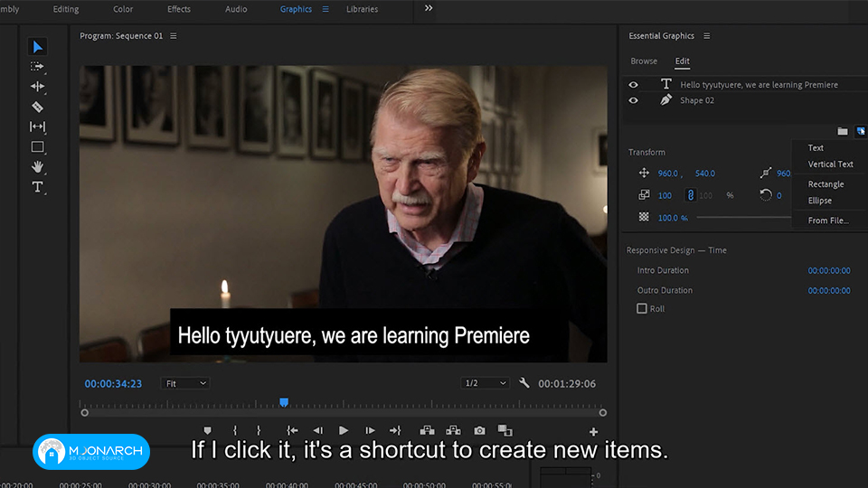Viewport: 868px width, 488px height.
Task: Click the Opacity slider track
Action: (x=744, y=218)
